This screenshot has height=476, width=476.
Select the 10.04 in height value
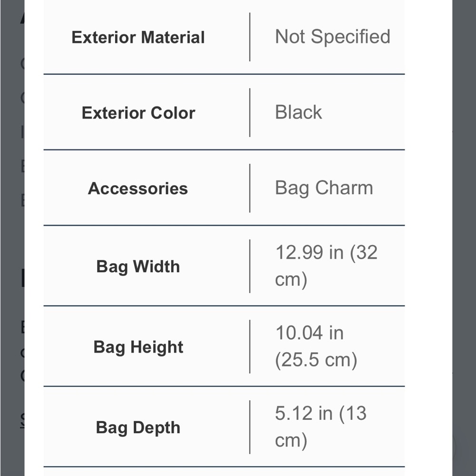coord(316,347)
